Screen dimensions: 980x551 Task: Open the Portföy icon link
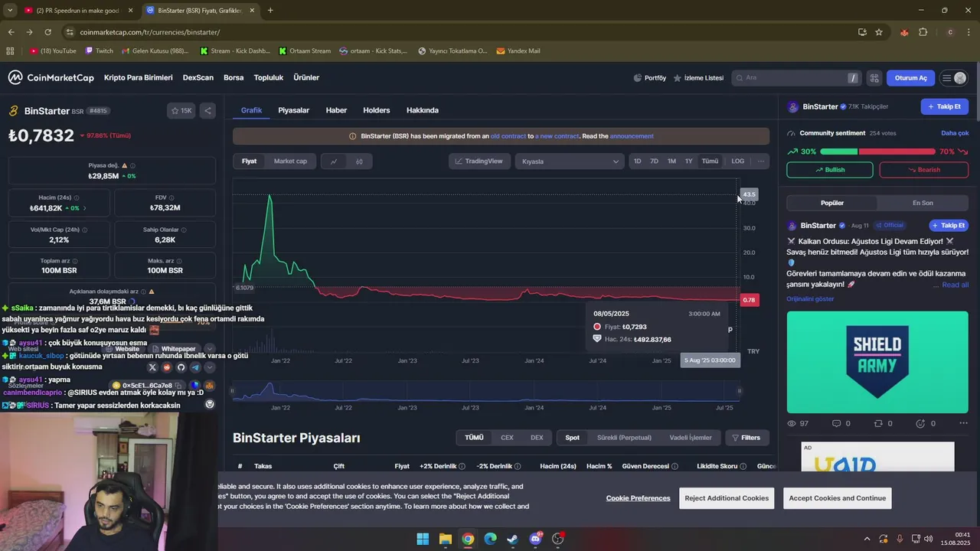pos(650,78)
